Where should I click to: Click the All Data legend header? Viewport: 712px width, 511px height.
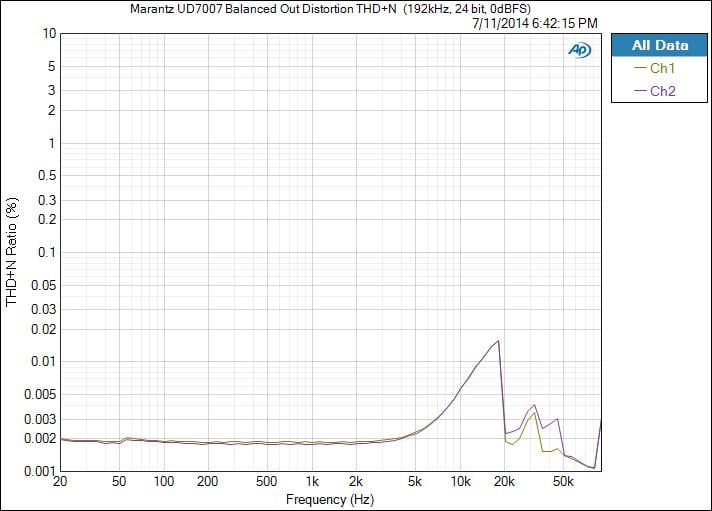pos(659,46)
